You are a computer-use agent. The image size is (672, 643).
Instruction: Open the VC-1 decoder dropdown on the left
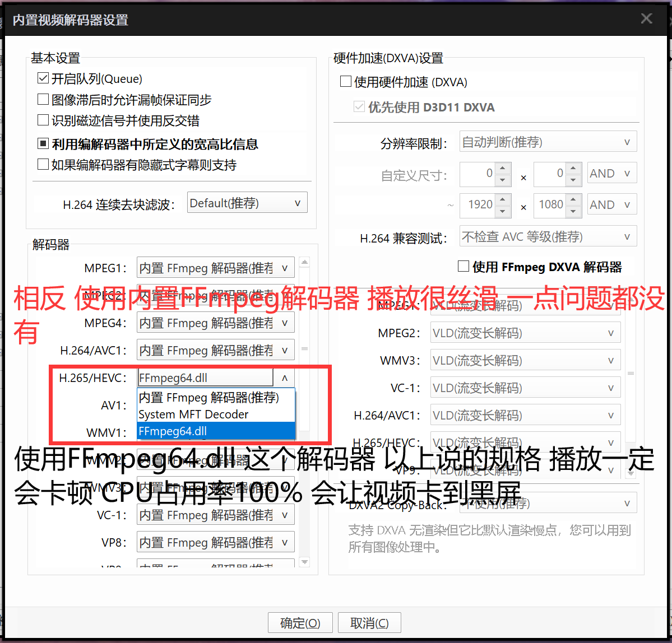point(285,514)
